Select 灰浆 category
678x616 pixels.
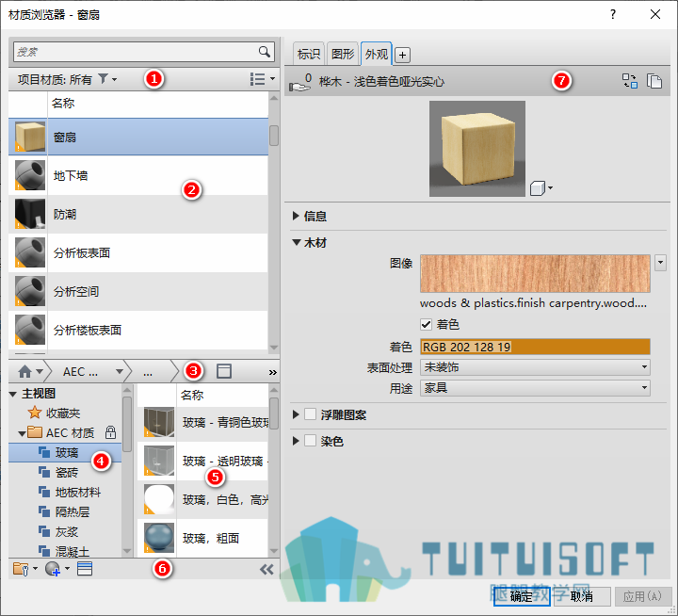tap(65, 531)
